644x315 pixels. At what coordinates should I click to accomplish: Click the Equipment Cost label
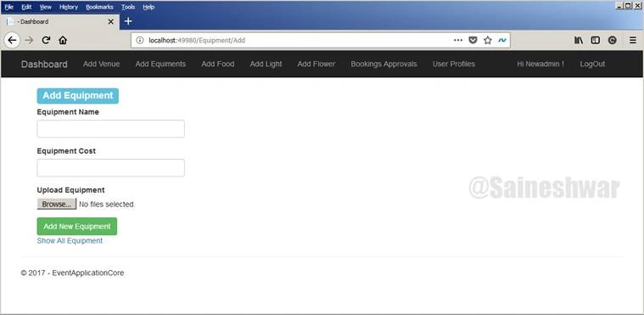pyautogui.click(x=66, y=151)
